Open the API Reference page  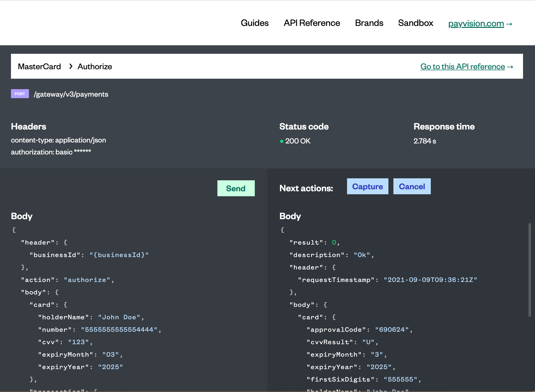(x=312, y=23)
